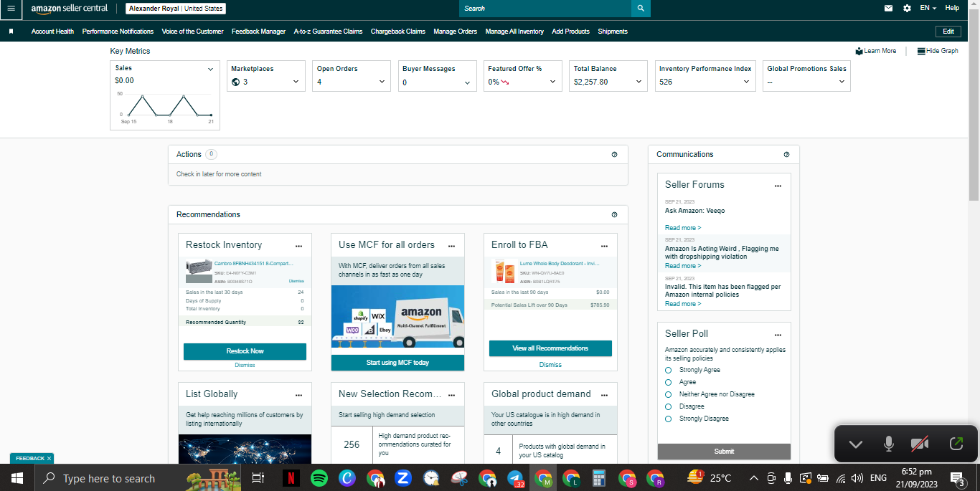980x491 pixels.
Task: Click Edit in the navigation bar
Action: coord(948,32)
